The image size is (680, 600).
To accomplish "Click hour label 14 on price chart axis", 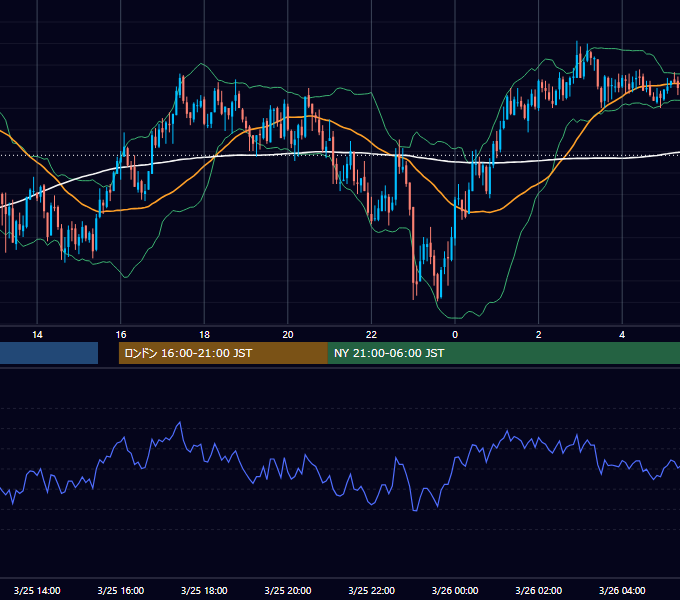I will click(x=37, y=335).
